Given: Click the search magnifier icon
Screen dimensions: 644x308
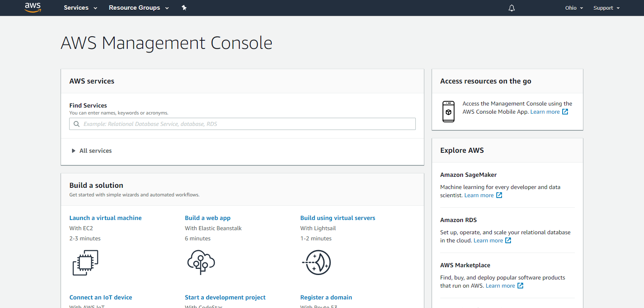Looking at the screenshot, I should tap(76, 124).
